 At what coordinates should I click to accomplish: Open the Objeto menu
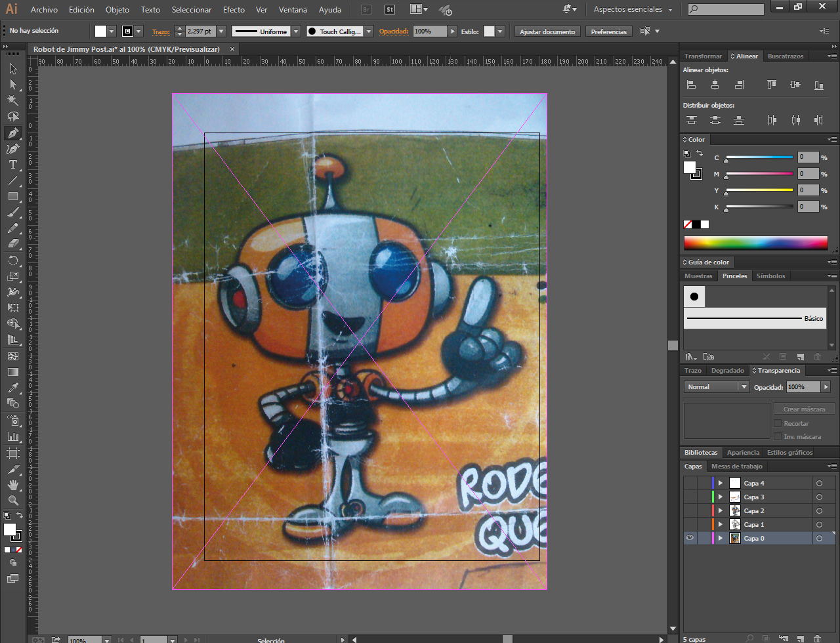tap(117, 10)
